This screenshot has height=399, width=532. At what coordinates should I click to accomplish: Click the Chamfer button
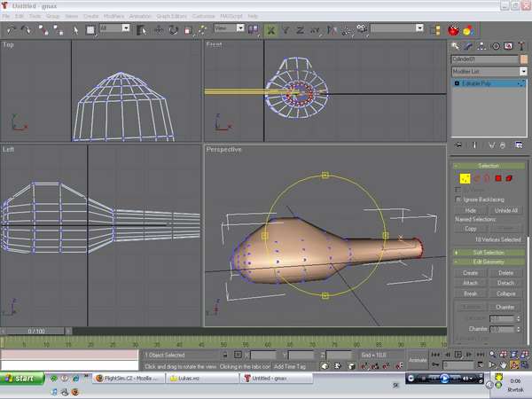pyautogui.click(x=505, y=307)
